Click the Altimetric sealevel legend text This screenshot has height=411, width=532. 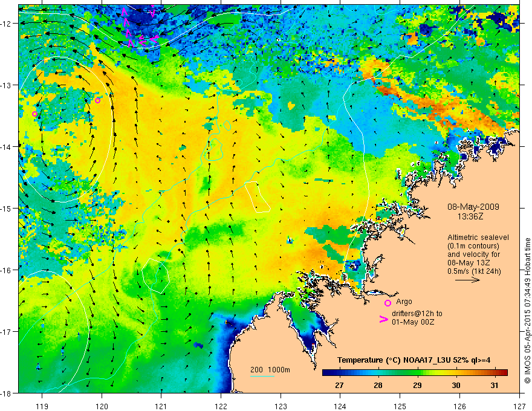tap(478, 238)
